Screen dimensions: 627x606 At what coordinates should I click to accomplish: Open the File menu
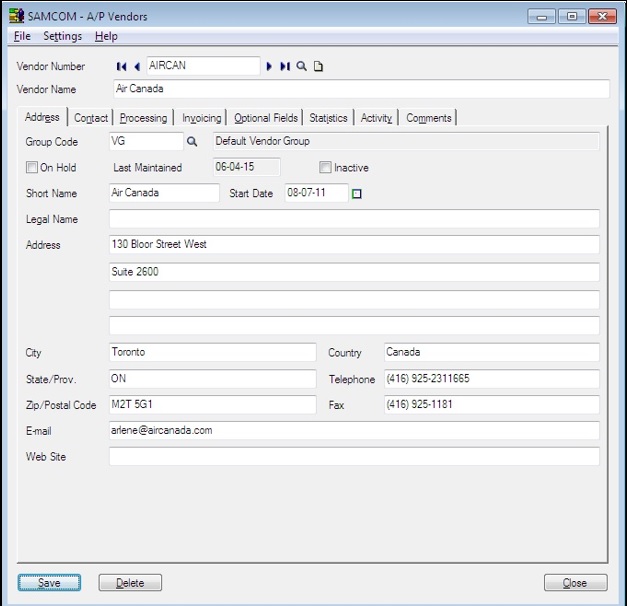pos(22,36)
